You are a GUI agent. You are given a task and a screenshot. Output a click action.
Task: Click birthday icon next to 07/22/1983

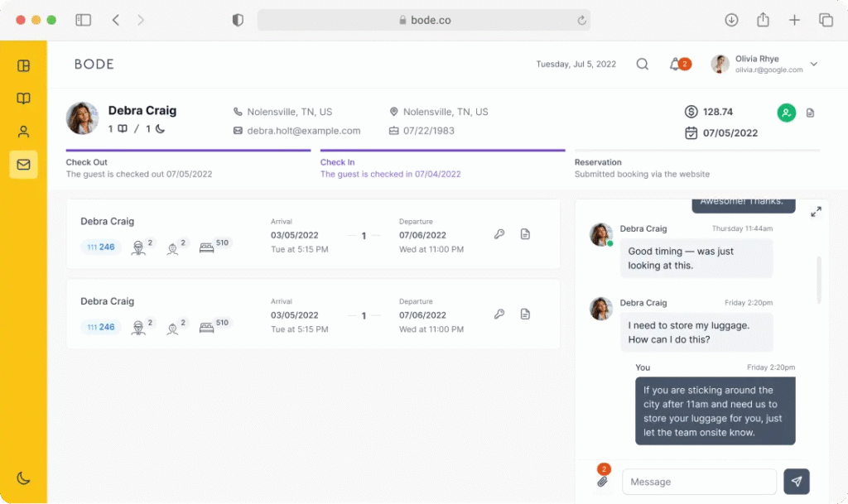[393, 131]
